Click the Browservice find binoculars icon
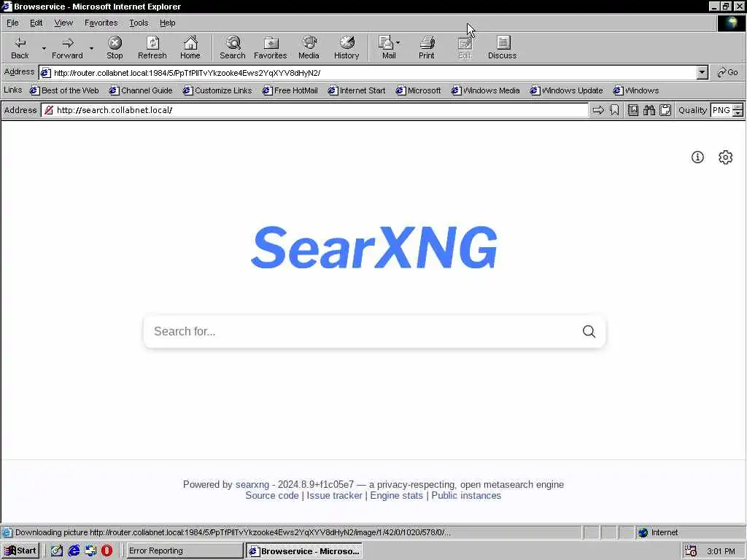 tap(649, 110)
